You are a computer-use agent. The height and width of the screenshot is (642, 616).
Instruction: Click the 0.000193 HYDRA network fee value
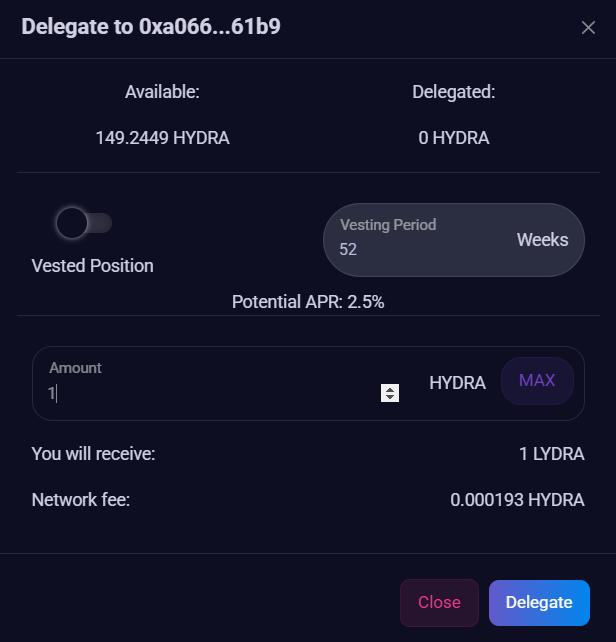pyautogui.click(x=517, y=499)
